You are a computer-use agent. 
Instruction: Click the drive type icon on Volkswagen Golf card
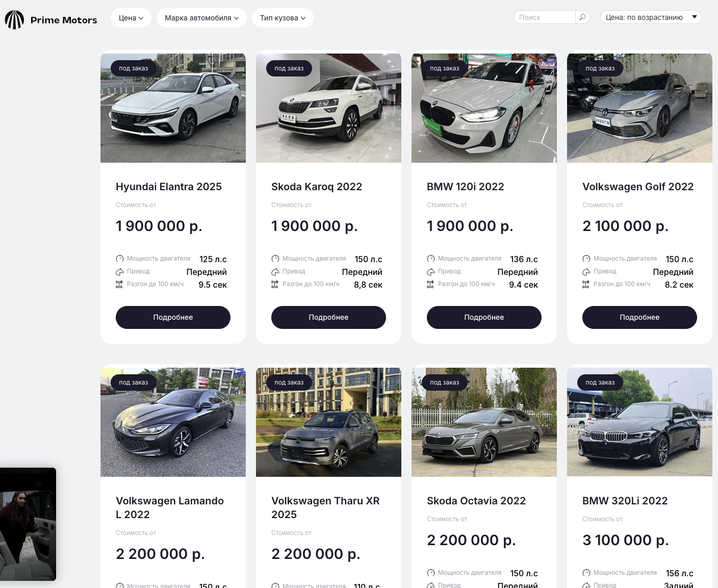click(x=586, y=272)
